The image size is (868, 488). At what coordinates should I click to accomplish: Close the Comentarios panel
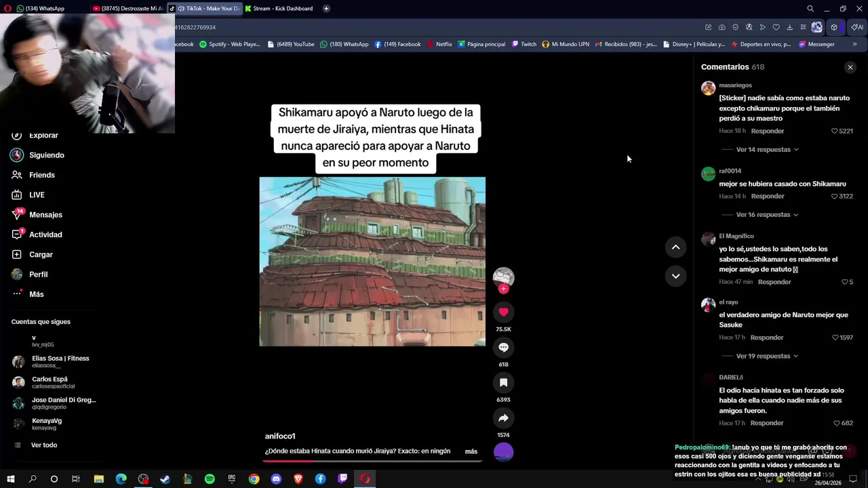[850, 67]
